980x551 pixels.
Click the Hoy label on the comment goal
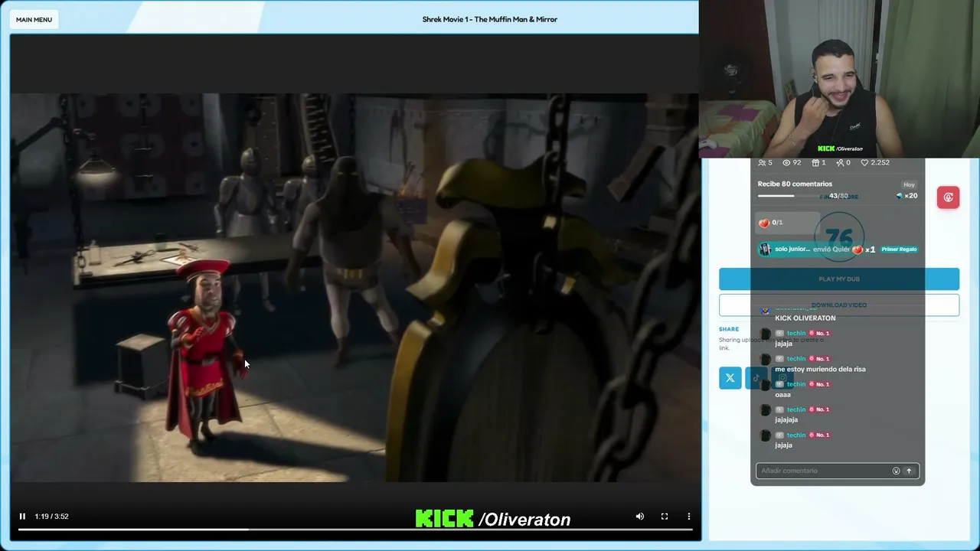[x=909, y=184]
